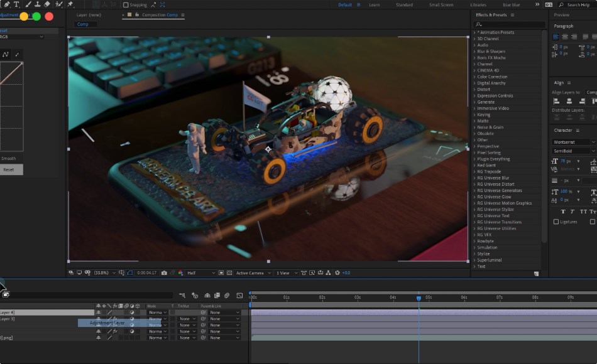Enable the Ligatures checkbox
Screen dimensions: 597x364
tap(556, 222)
